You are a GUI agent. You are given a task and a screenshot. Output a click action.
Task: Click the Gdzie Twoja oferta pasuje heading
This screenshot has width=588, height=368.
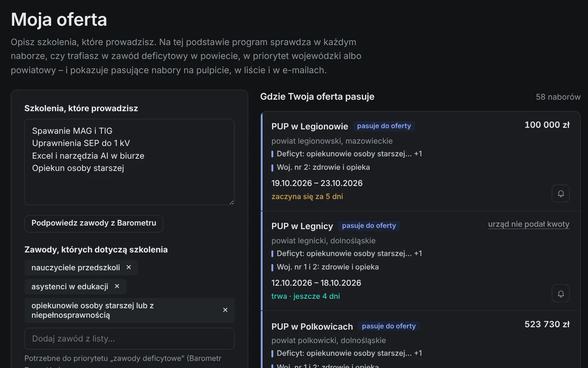[x=317, y=97]
